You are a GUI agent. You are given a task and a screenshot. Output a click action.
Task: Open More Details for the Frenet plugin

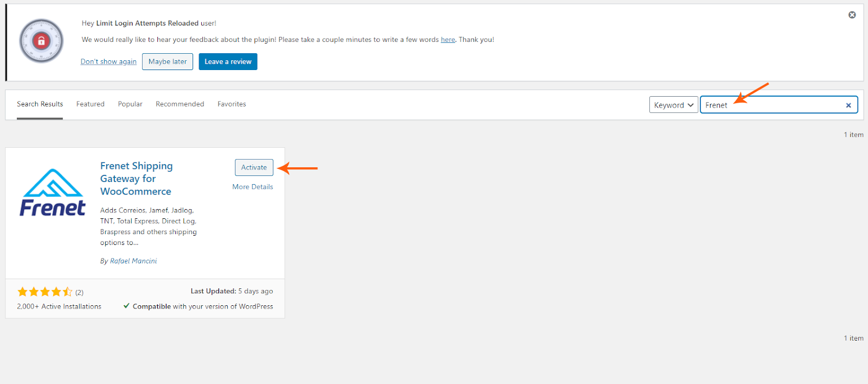coord(252,187)
